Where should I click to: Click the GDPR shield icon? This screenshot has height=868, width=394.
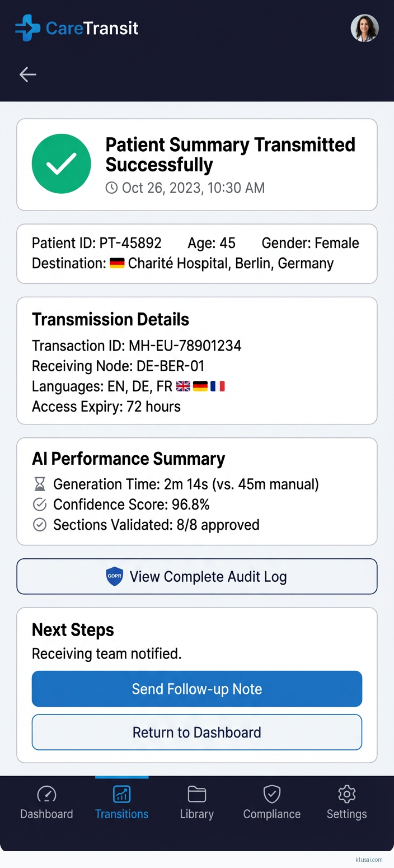(x=115, y=576)
